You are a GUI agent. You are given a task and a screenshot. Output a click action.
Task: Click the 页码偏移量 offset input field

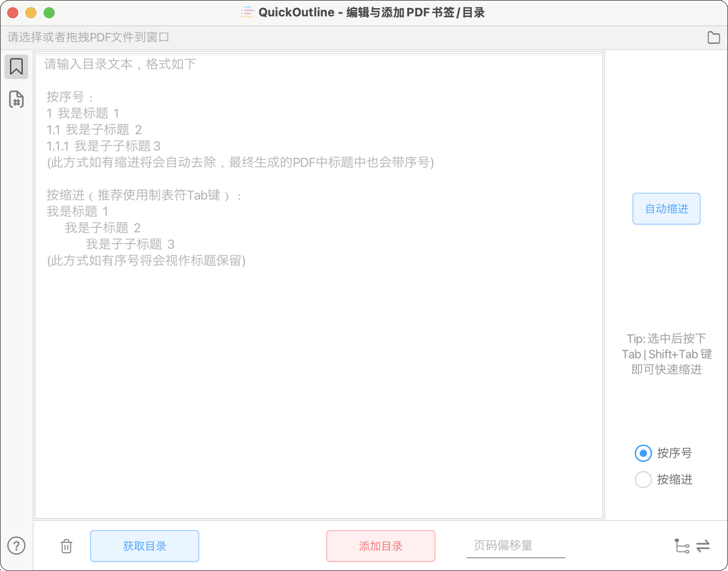point(515,546)
